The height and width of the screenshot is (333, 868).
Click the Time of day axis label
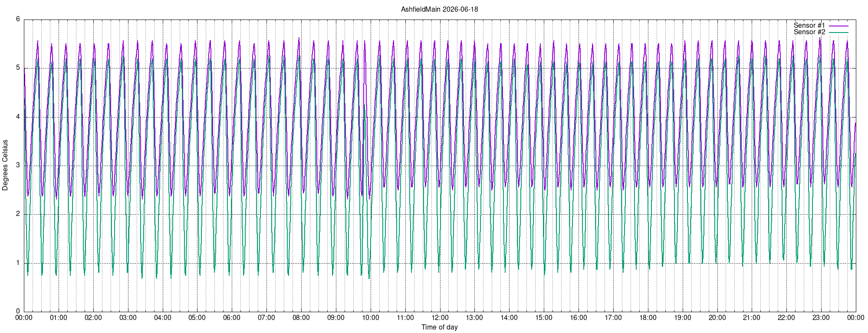[439, 327]
